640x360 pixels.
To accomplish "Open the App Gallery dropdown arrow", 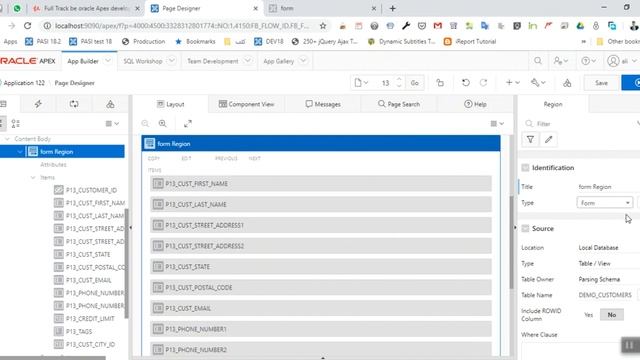I will [303, 61].
